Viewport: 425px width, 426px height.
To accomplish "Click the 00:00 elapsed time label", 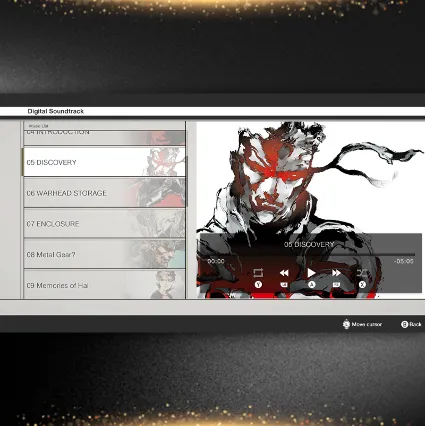I will point(216,261).
